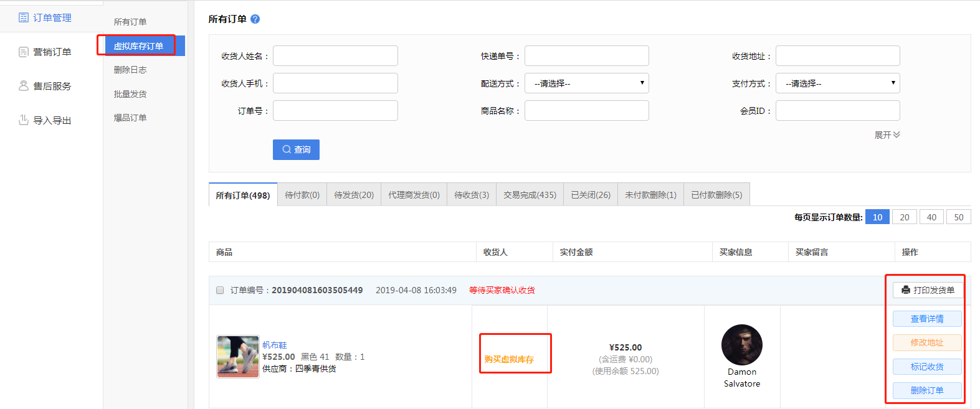Viewport: 980px width, 409px height.
Task: Click the canvas shoe product thumbnail
Action: 237,357
